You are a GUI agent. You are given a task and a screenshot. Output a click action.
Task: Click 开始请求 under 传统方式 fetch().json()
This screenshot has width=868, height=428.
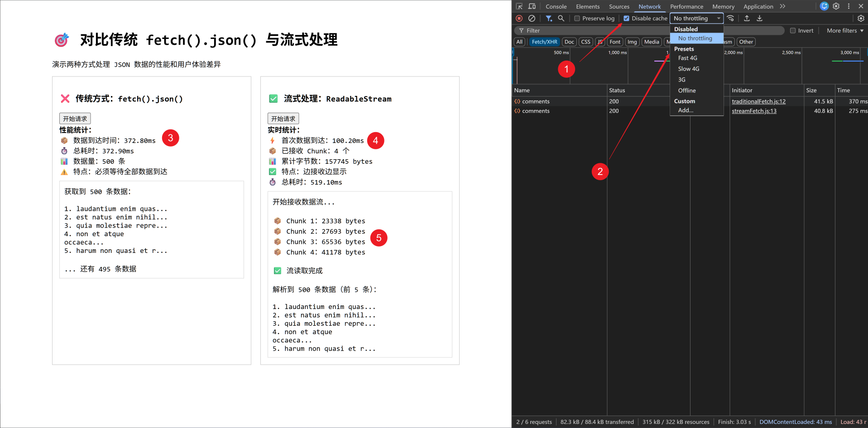(75, 119)
